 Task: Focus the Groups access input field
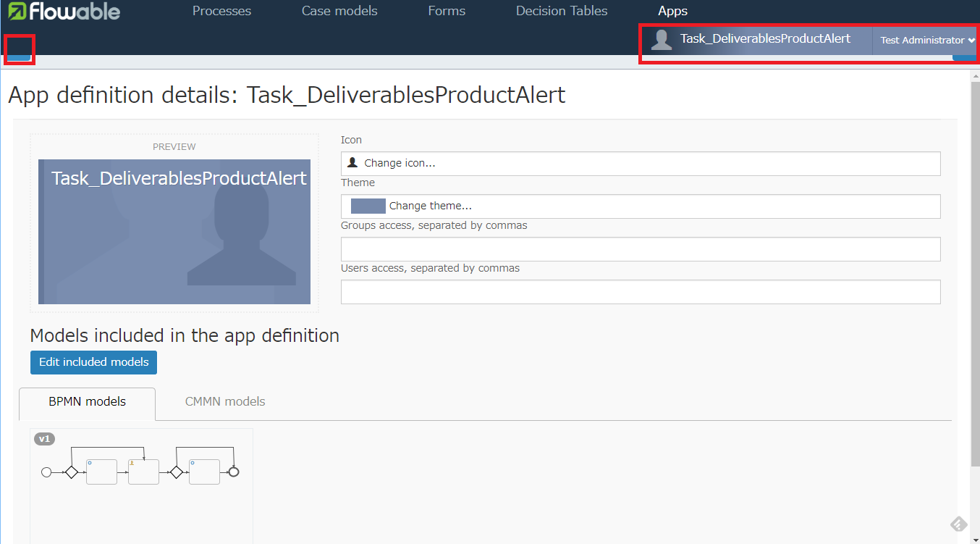(x=641, y=249)
